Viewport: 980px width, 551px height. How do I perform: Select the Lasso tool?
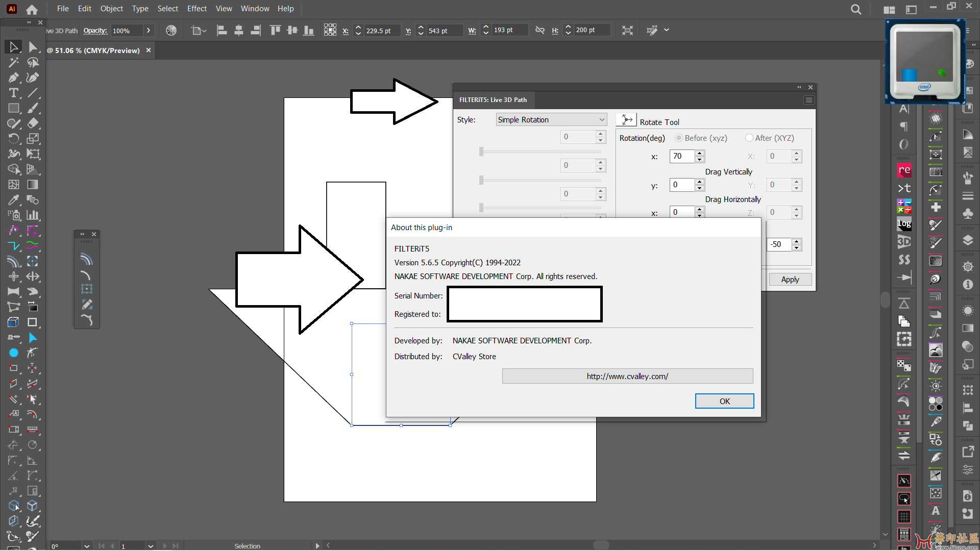pyautogui.click(x=33, y=62)
